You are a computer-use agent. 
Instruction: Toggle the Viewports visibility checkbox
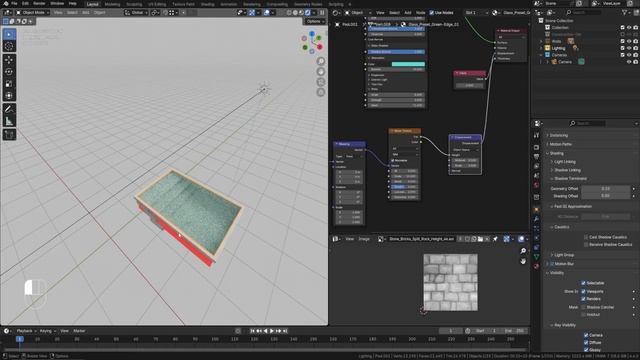point(583,291)
